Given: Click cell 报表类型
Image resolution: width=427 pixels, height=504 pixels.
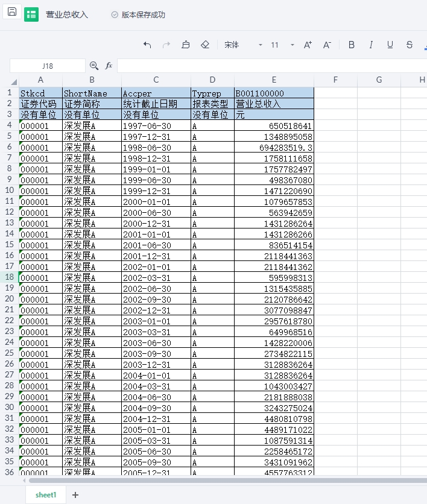Looking at the screenshot, I should point(212,104).
